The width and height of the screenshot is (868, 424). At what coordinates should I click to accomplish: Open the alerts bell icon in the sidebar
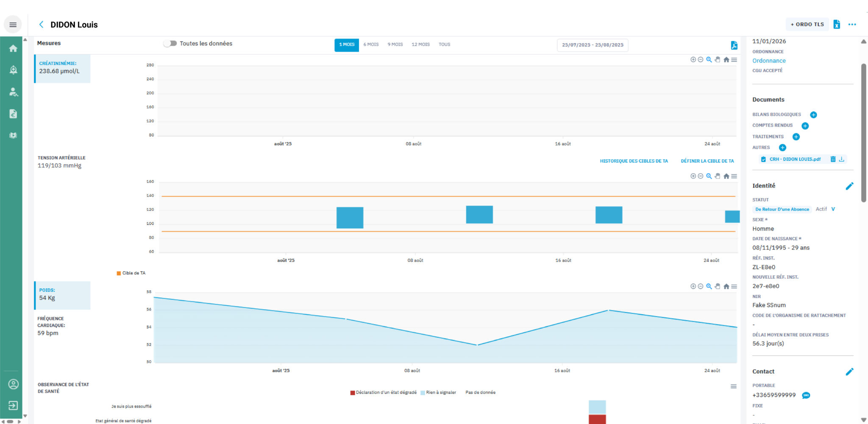[x=13, y=70]
